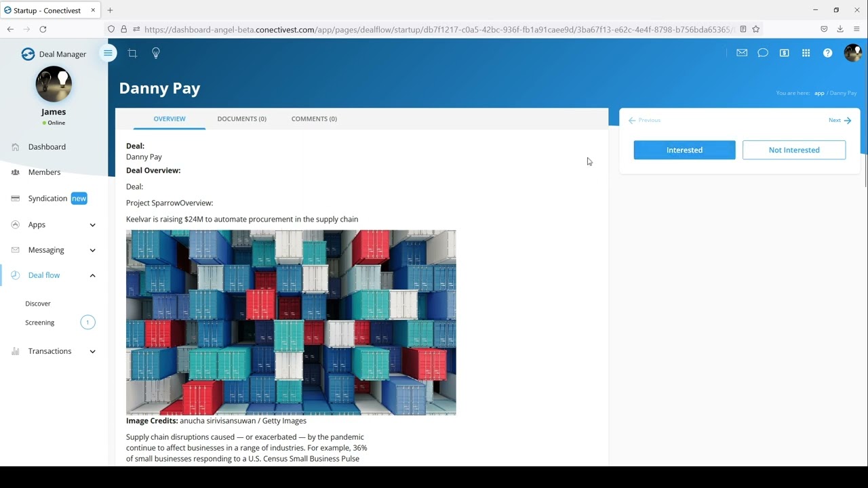
Task: Click the crop icon in header
Action: coord(132,53)
